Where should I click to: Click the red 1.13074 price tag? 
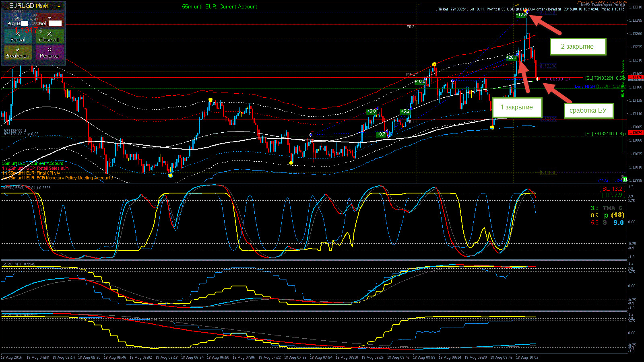point(636,132)
